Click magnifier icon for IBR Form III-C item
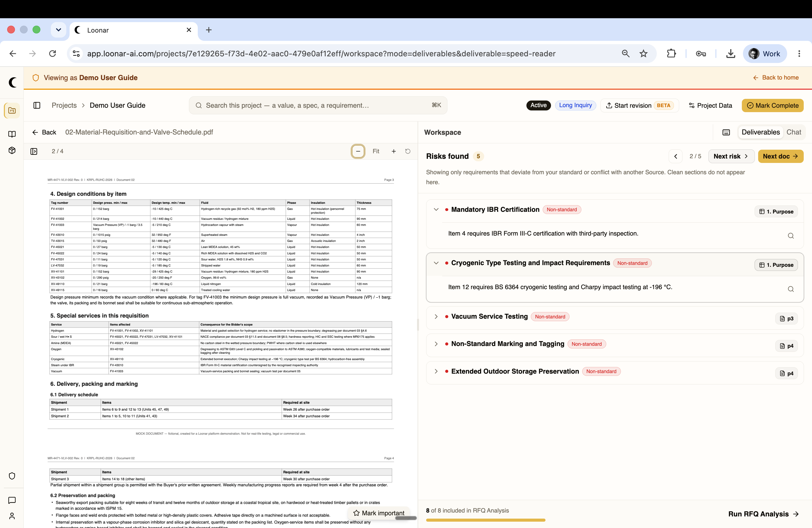812x528 pixels. 791,236
